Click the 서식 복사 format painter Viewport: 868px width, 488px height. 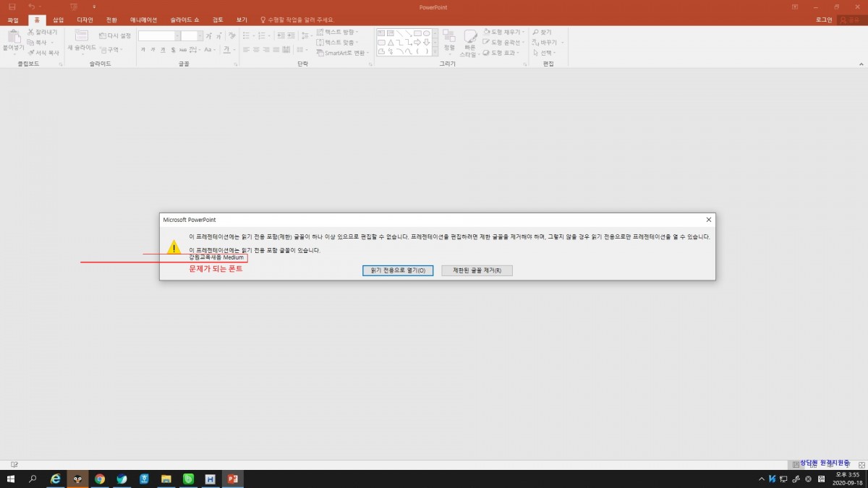tap(44, 53)
